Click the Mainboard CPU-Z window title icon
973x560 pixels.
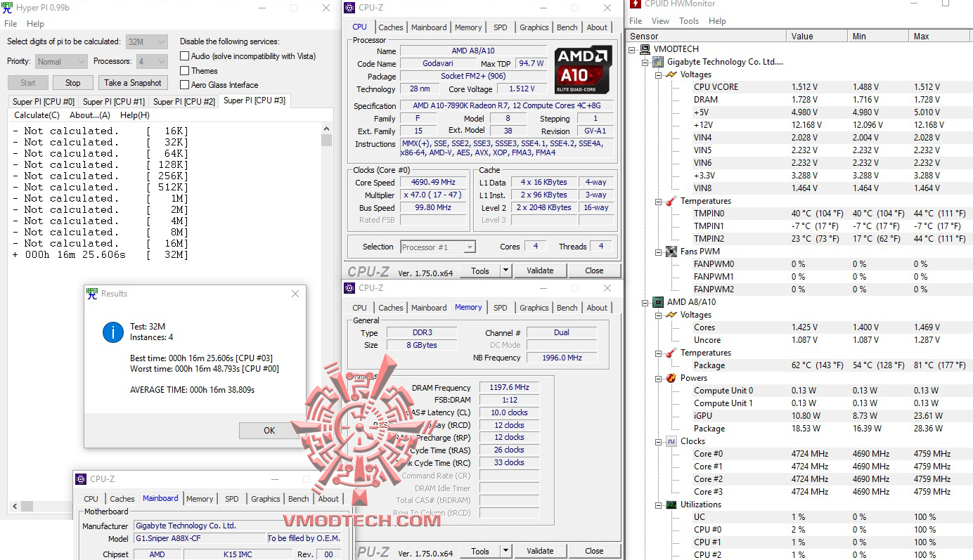[82, 479]
